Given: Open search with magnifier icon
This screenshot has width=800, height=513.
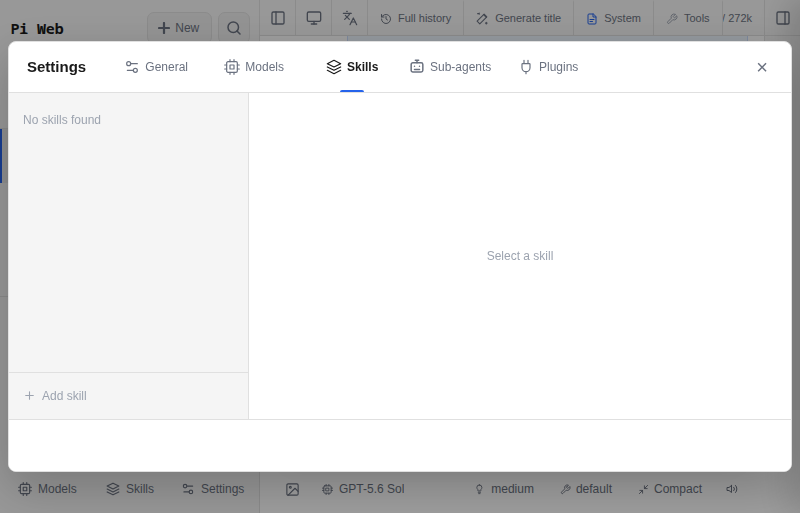Looking at the screenshot, I should (x=234, y=28).
